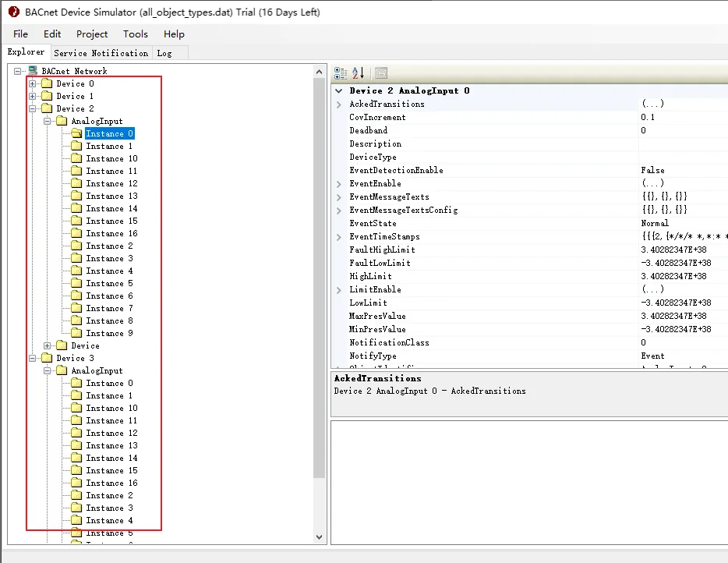Viewport: 728px width, 563px height.
Task: Expand the LimitEnable property
Action: [x=339, y=290]
